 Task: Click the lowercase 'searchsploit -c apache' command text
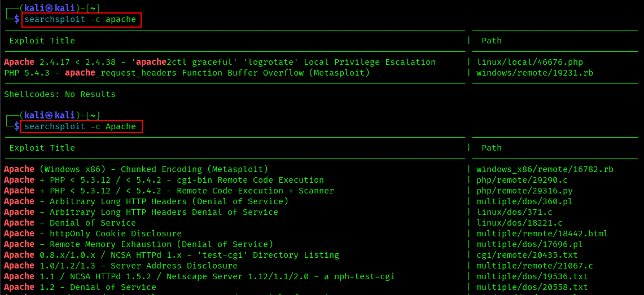click(80, 19)
